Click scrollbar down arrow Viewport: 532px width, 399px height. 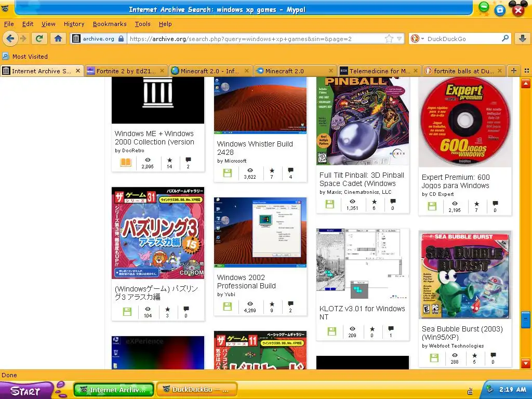526,363
